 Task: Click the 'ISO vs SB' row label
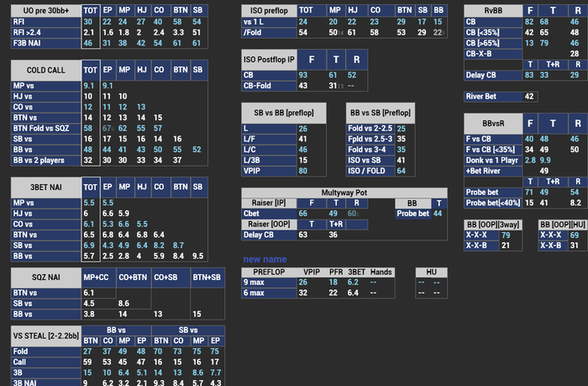pyautogui.click(x=370, y=161)
